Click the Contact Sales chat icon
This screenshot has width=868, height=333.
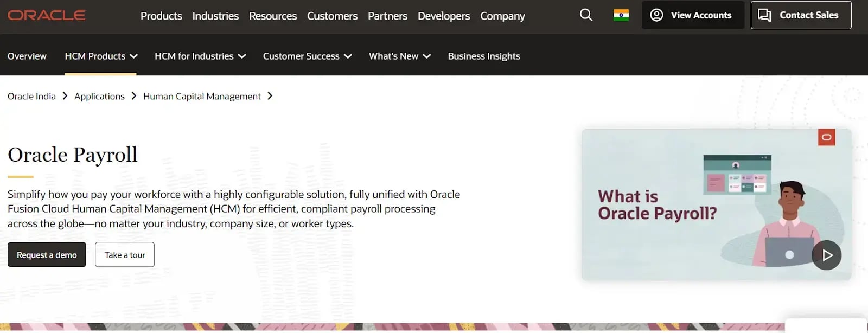765,15
